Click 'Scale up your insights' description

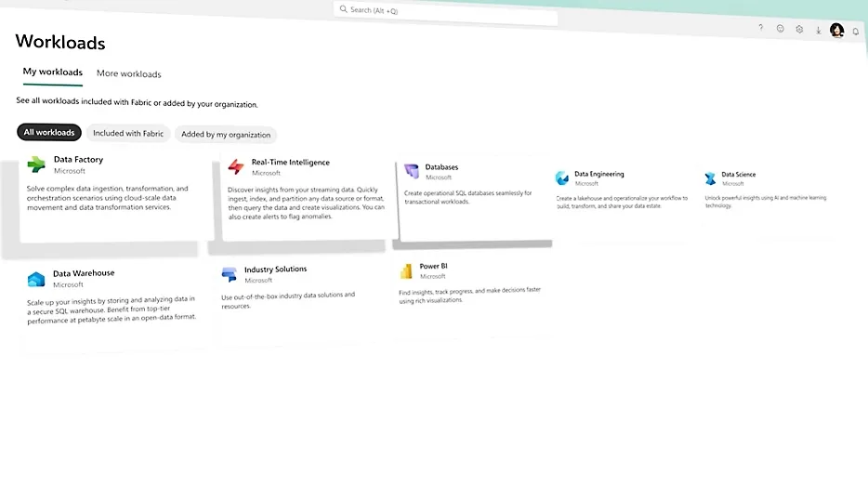[112, 310]
